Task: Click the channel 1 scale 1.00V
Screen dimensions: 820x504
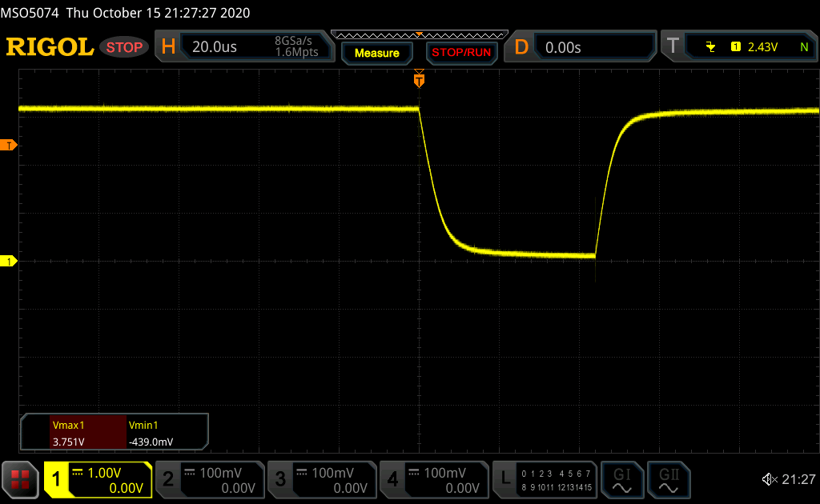Action: pos(104,473)
